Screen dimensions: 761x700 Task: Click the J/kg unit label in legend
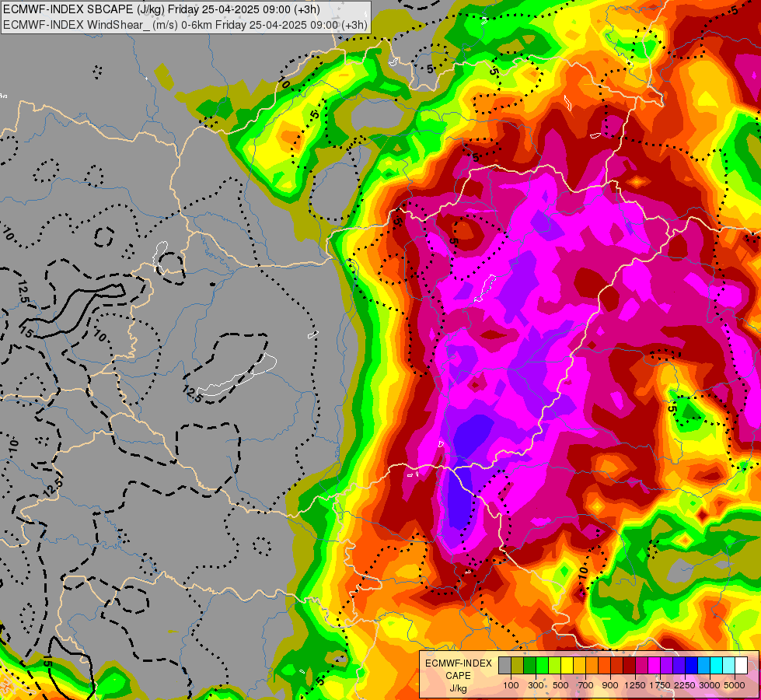[458, 689]
